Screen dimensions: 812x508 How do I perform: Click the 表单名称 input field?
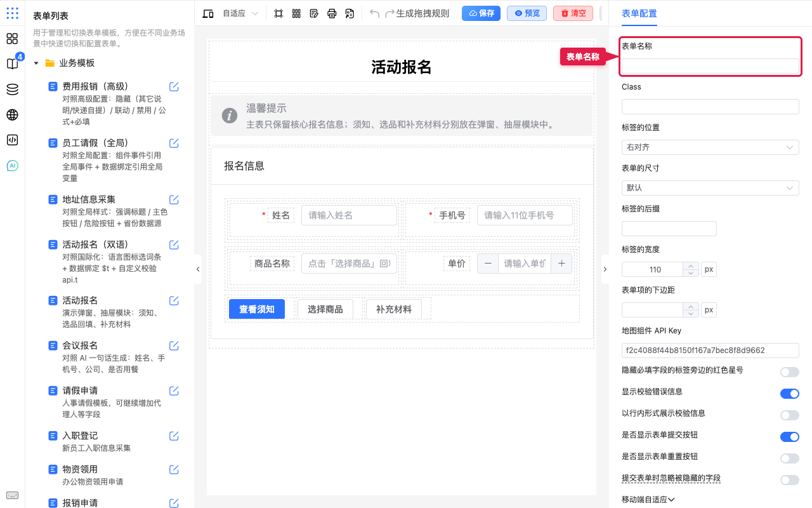click(710, 66)
